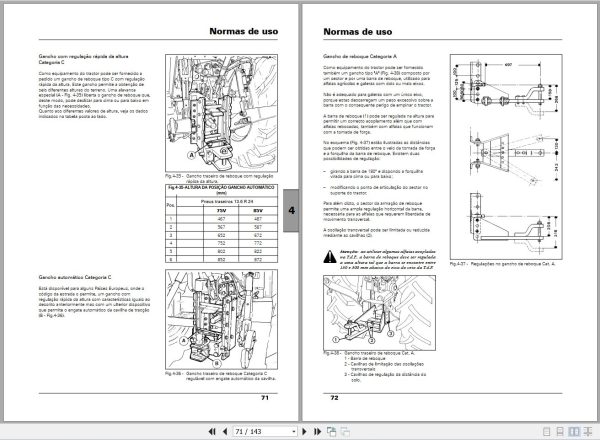Click the Fig. 4-38 Category A hitch illustration
600x440 pixels.
click(x=379, y=313)
